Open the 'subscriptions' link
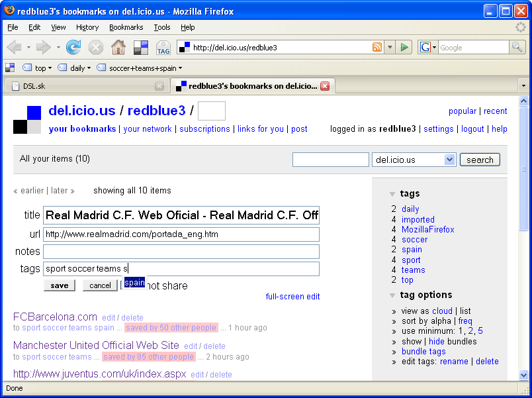The width and height of the screenshot is (532, 398). (x=204, y=129)
